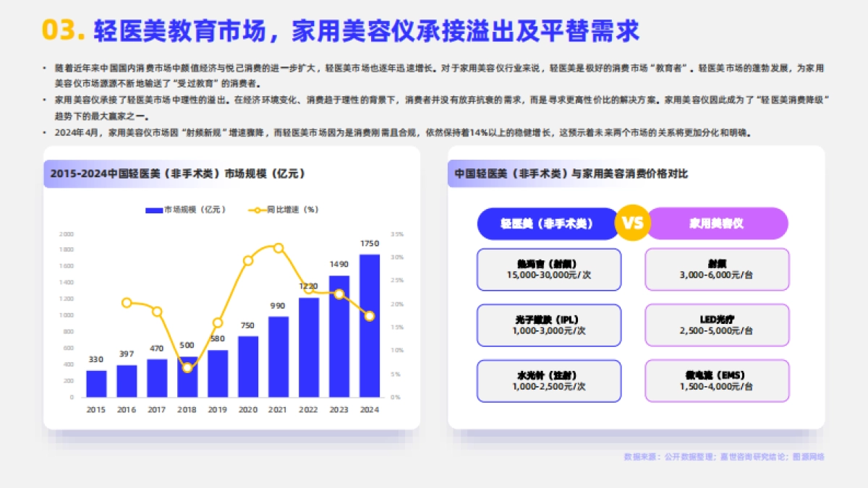The image size is (868, 488).
Task: Click the VS badge between the two columns
Action: pyautogui.click(x=632, y=223)
